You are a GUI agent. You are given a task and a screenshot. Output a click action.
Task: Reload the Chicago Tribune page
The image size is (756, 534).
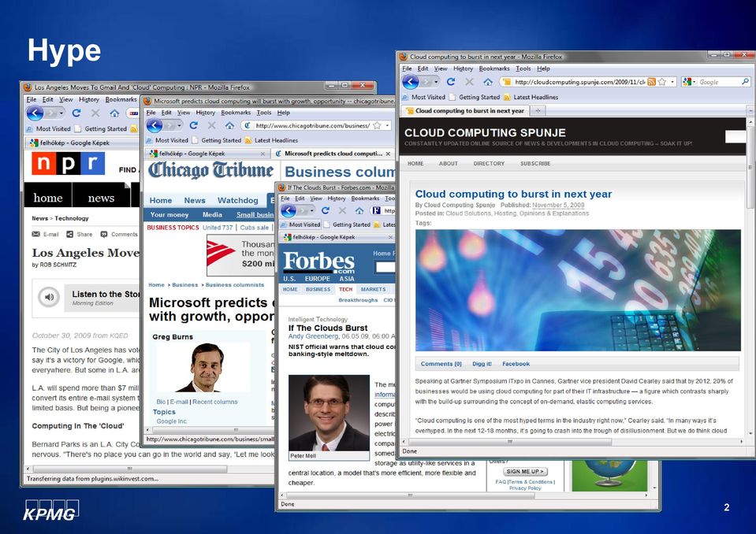coord(194,126)
